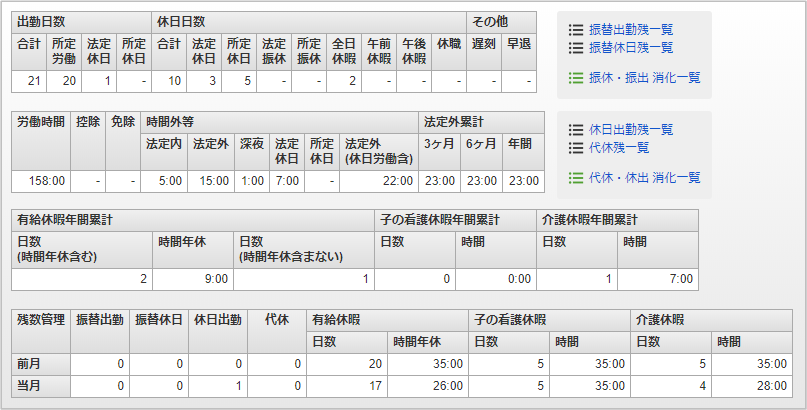Screen dimensions: 807x410
Task: Open the 振替休日残一覧 link
Action: click(631, 48)
